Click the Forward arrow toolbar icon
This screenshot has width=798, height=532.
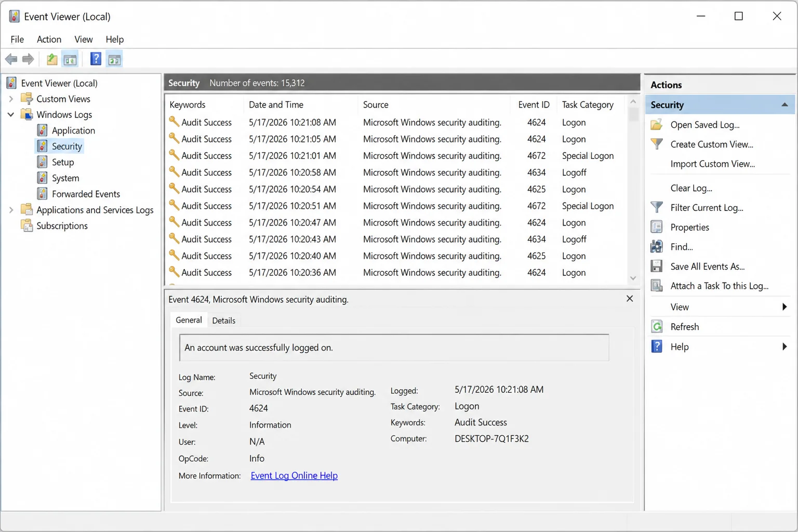pyautogui.click(x=28, y=59)
